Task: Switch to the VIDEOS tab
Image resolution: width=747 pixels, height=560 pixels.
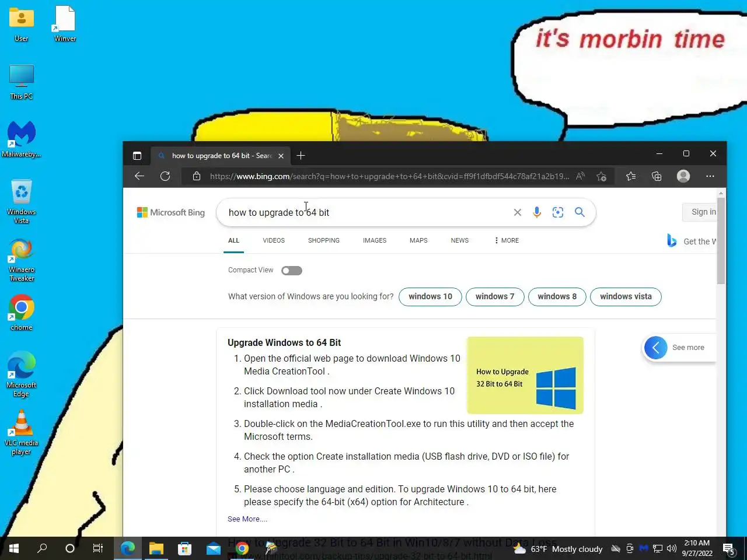Action: coord(274,240)
